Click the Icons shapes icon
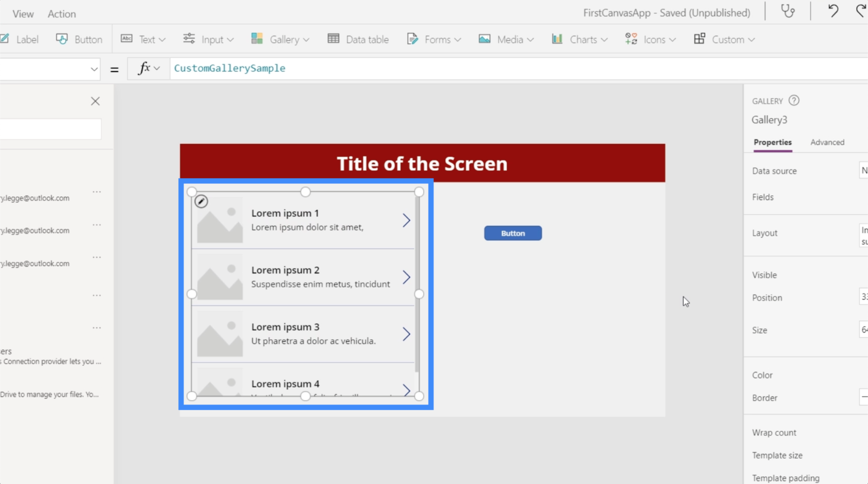This screenshot has height=484, width=868. point(631,39)
